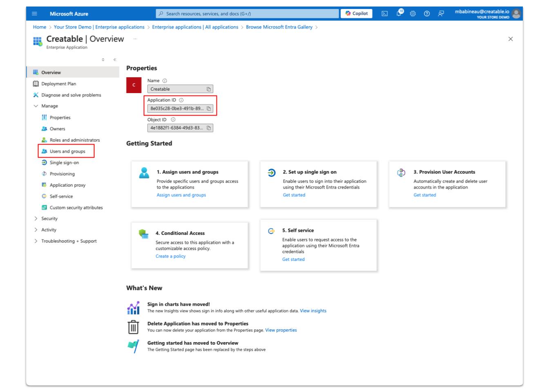
Task: Click the Assign users and groups link
Action: (181, 195)
